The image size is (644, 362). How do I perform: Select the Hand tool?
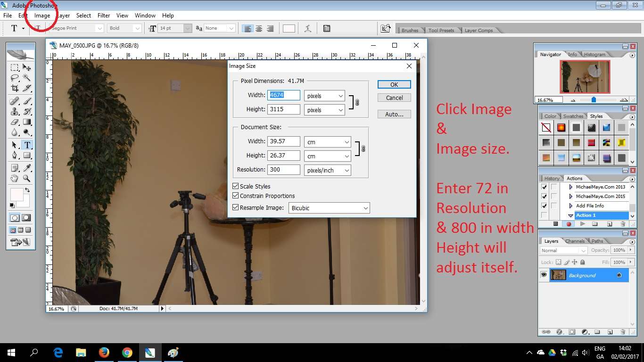tap(15, 178)
